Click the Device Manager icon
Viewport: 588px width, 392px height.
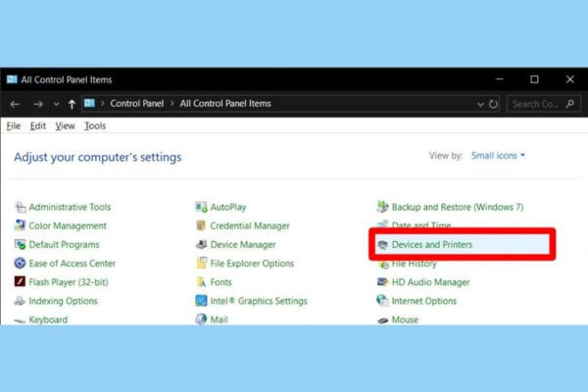pos(201,245)
